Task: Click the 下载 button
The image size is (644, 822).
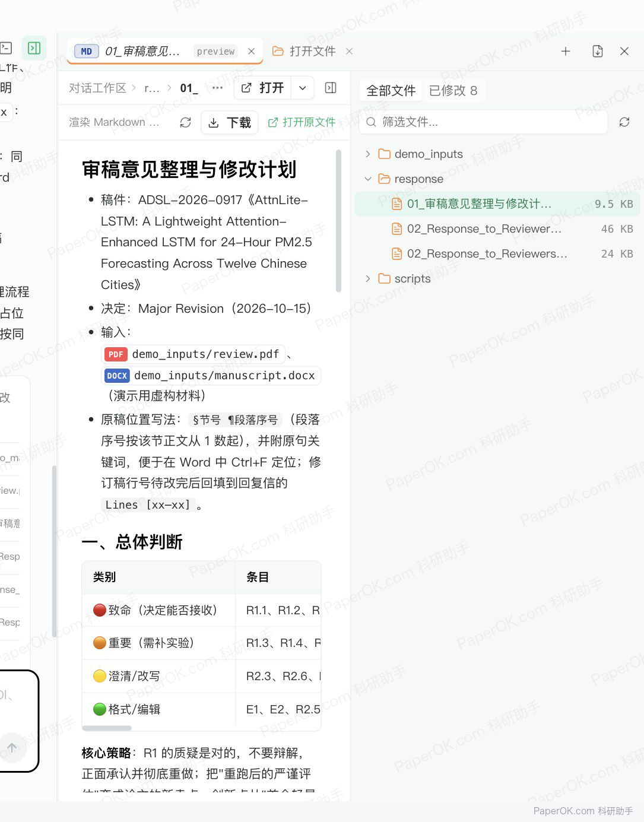Action: point(230,122)
